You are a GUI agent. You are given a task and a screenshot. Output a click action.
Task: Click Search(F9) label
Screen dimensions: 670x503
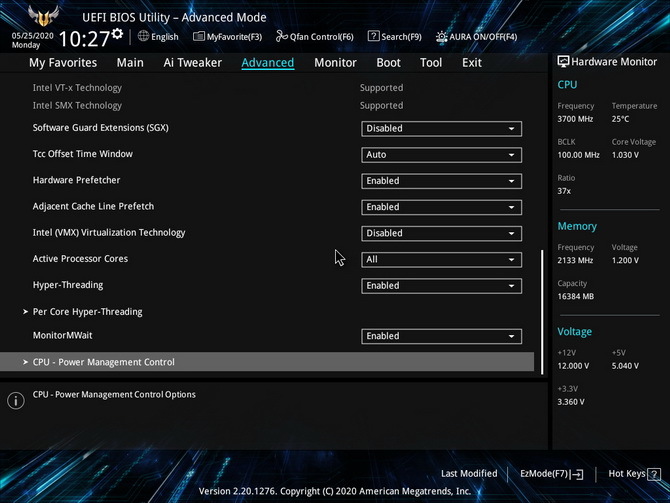tap(401, 37)
